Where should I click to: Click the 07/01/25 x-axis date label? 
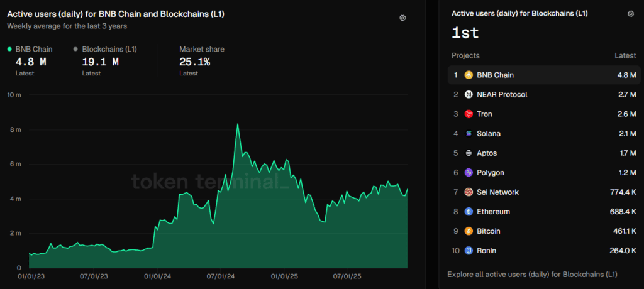[x=348, y=276]
